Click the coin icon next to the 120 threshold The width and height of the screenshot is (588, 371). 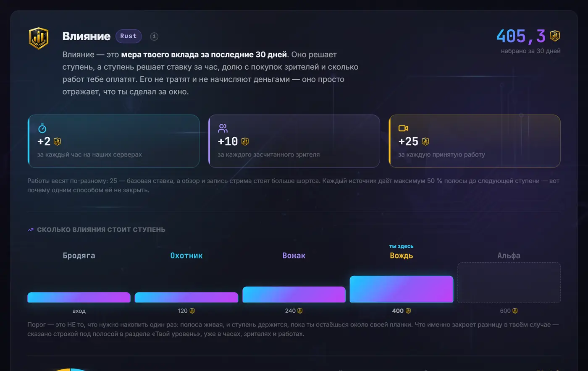(192, 311)
